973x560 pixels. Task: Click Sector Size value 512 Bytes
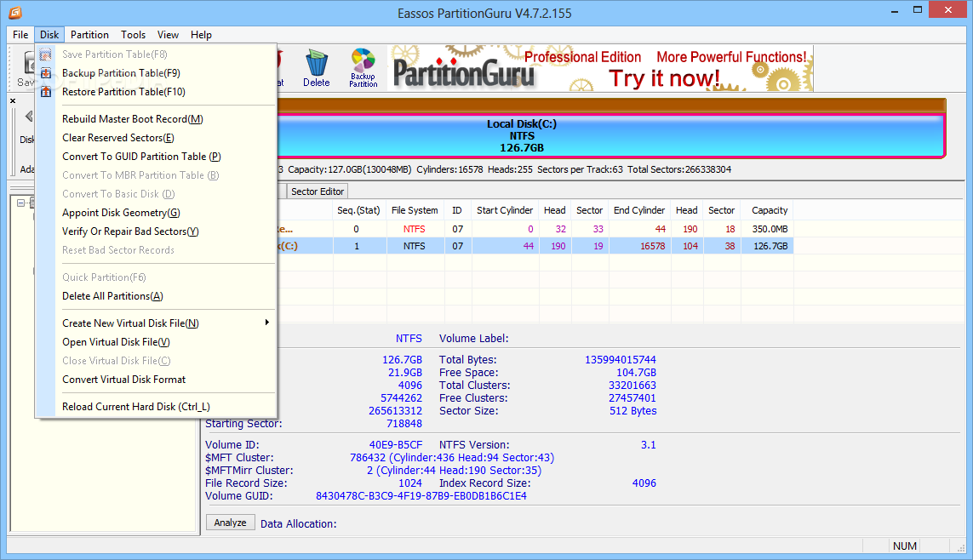[632, 410]
